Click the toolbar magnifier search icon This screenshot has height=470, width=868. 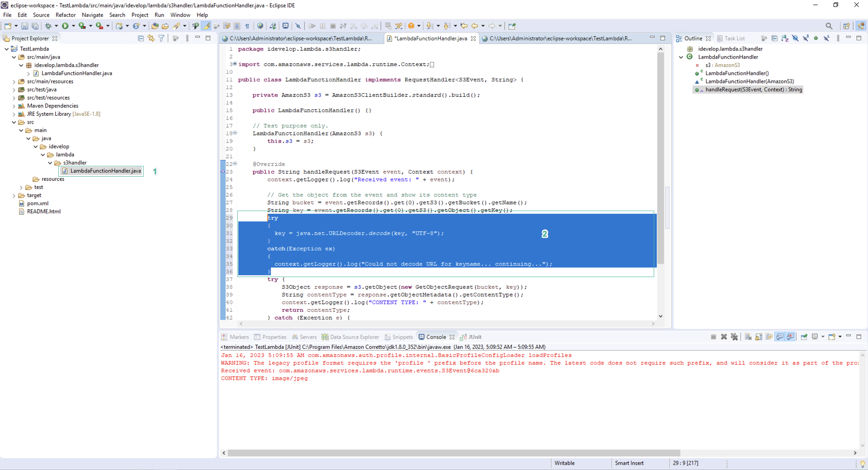point(829,26)
